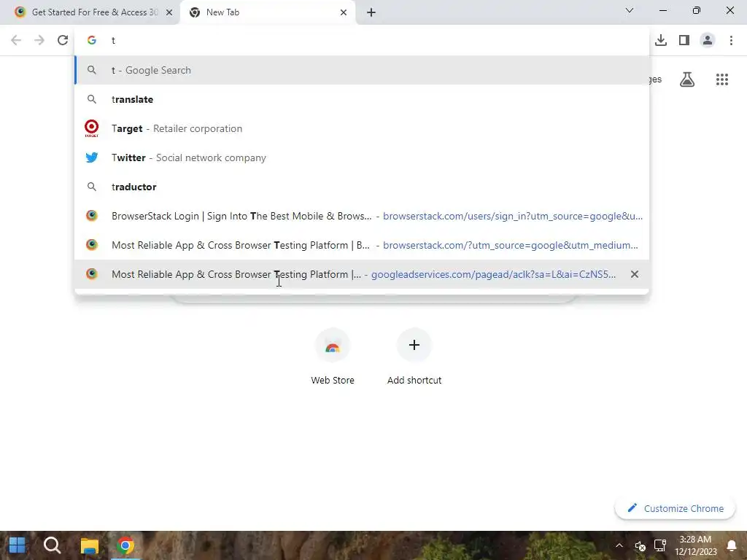Open the Google apps grid icon

[x=722, y=79]
